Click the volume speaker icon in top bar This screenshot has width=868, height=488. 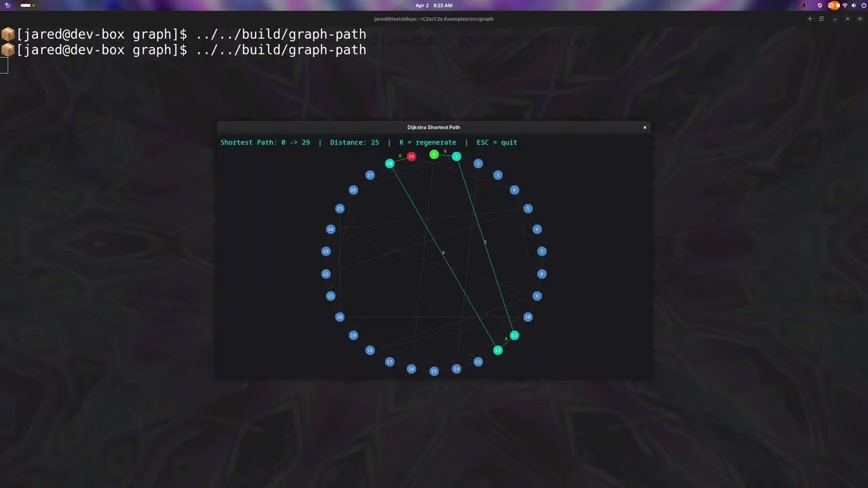pos(853,5)
